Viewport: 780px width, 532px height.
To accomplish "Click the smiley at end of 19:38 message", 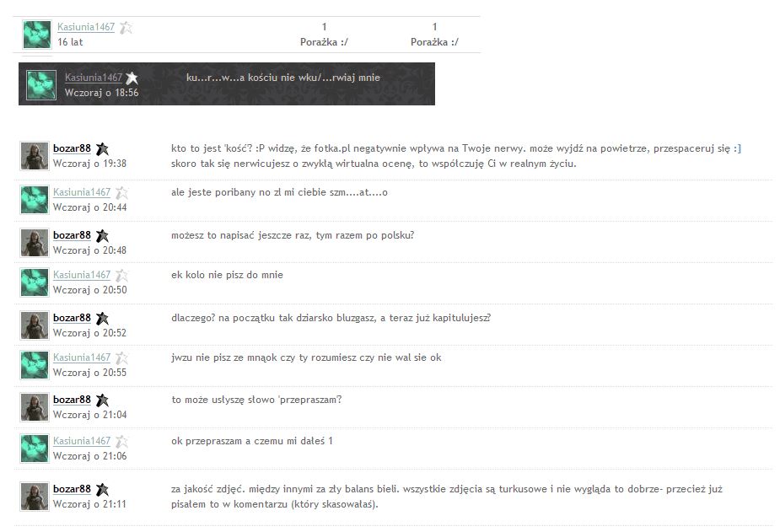I will coord(737,148).
